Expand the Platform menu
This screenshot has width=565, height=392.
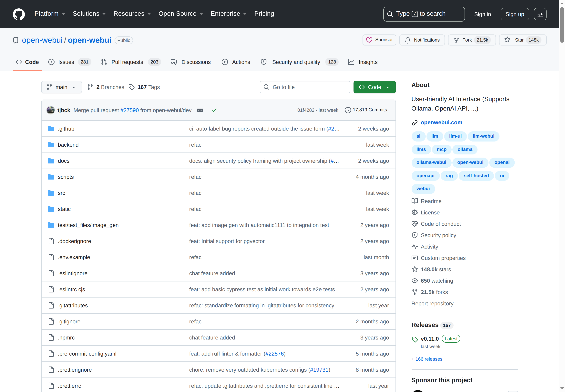[x=50, y=14]
